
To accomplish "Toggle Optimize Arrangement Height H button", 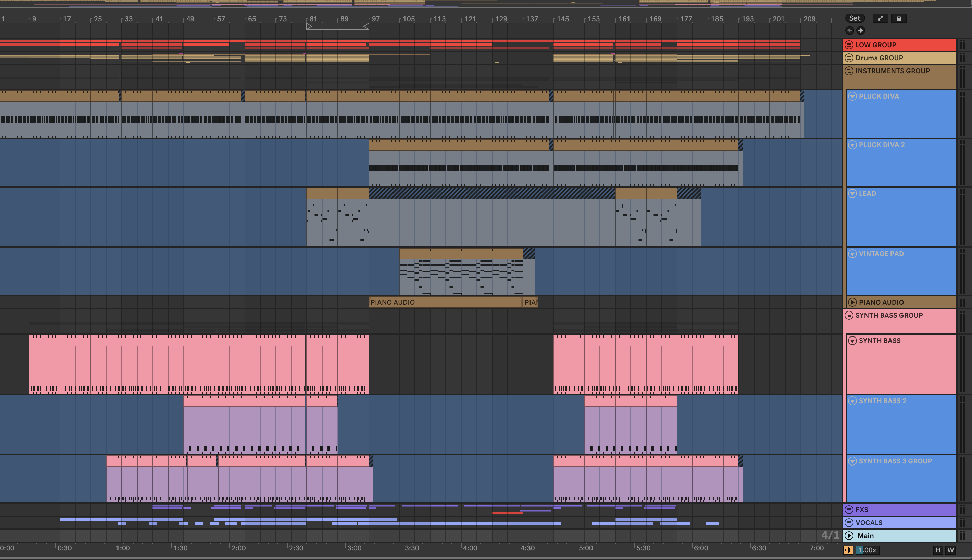I will coord(938,550).
